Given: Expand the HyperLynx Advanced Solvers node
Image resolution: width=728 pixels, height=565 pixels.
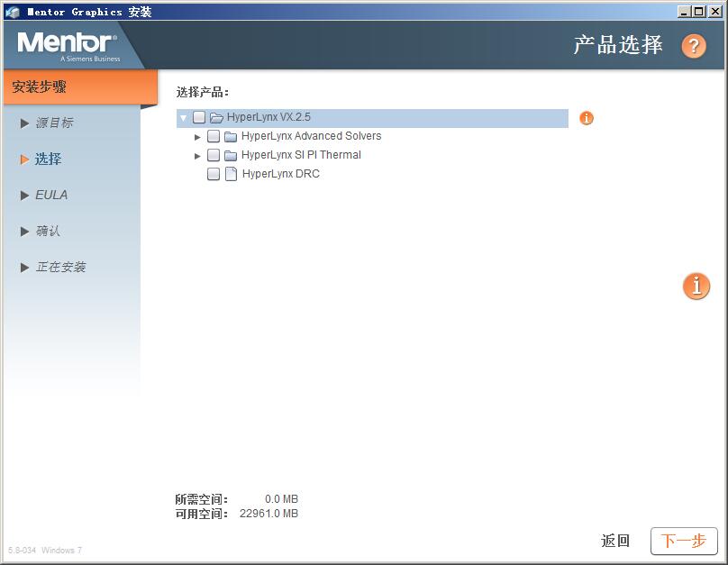Looking at the screenshot, I should [197, 137].
